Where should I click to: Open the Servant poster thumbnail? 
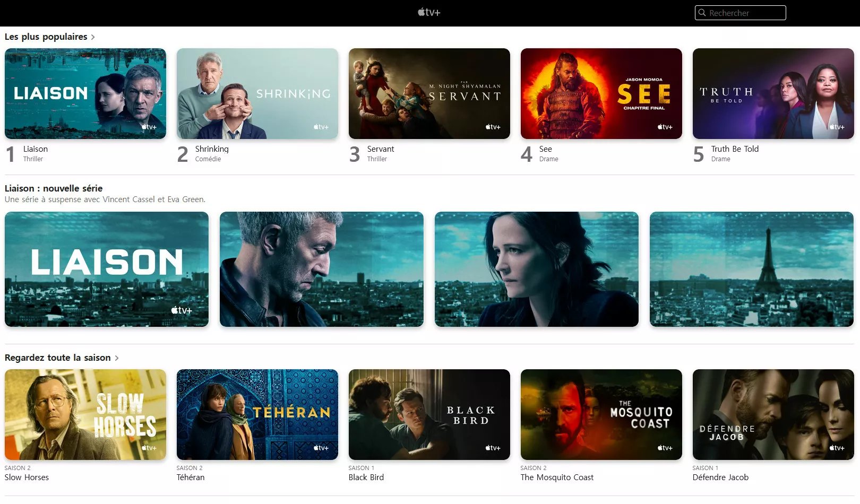[x=429, y=94]
